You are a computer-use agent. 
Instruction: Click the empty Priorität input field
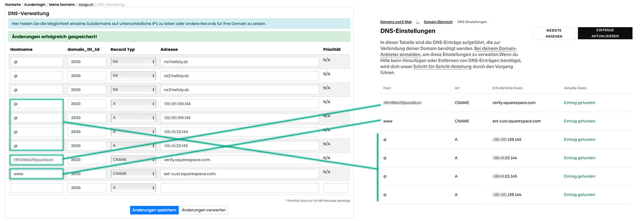335,188
